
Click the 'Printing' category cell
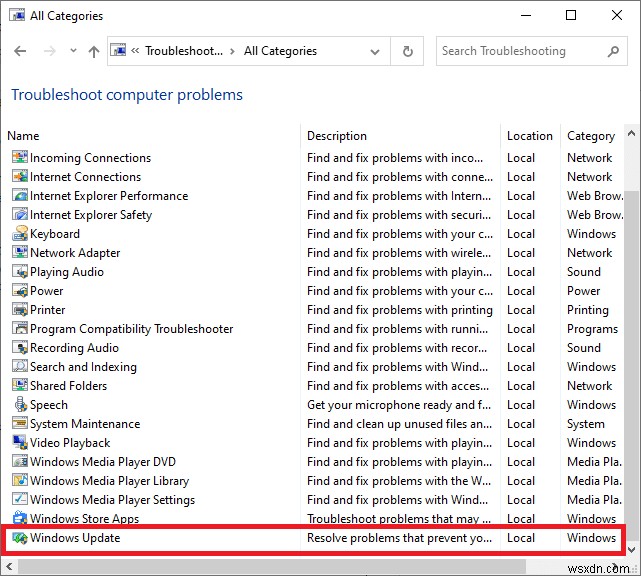(587, 310)
